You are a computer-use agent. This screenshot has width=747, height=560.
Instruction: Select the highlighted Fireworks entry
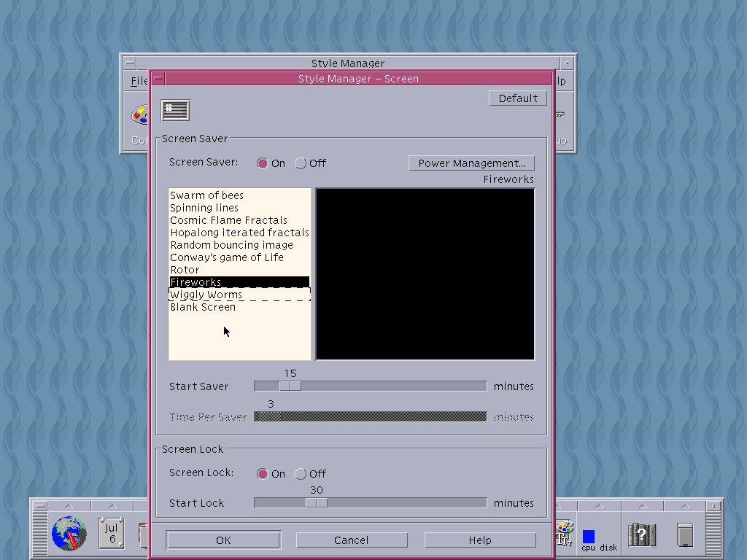point(239,282)
